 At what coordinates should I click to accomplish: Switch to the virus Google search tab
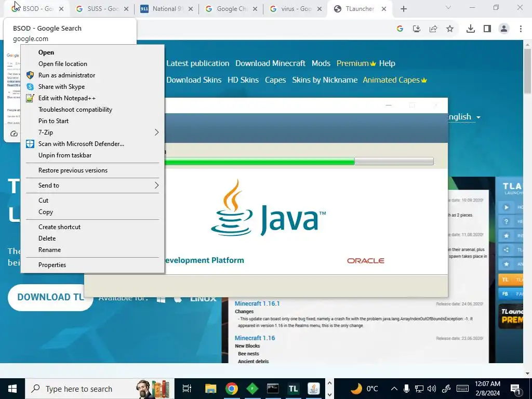[295, 9]
